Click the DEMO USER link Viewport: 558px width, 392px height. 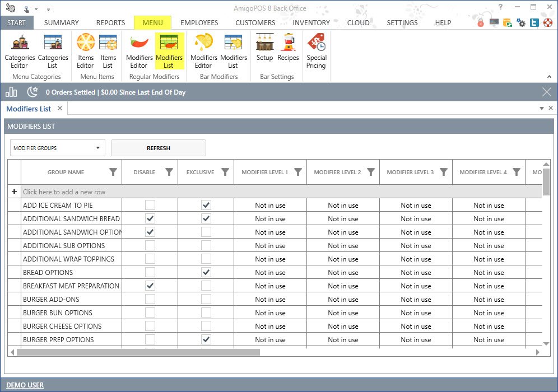(25, 385)
